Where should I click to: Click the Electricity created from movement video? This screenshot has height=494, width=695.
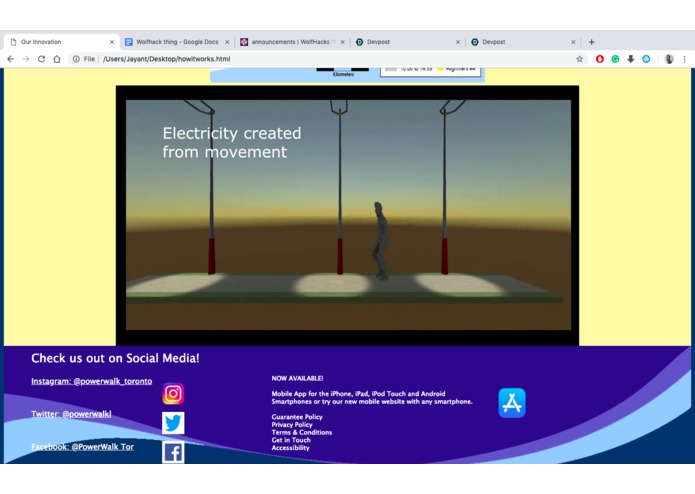coord(348,215)
